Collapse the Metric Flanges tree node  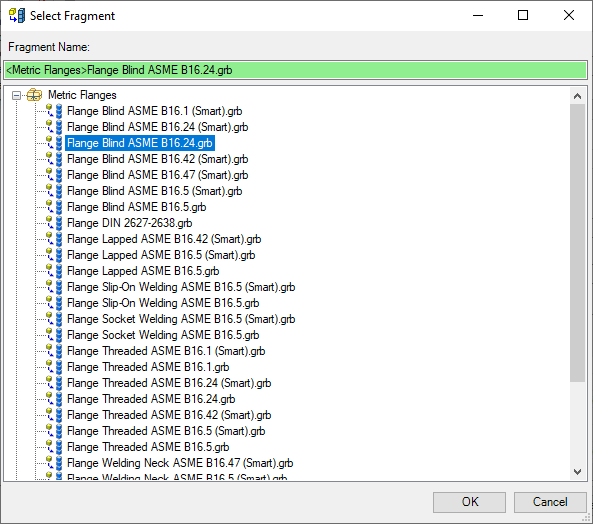(x=16, y=95)
